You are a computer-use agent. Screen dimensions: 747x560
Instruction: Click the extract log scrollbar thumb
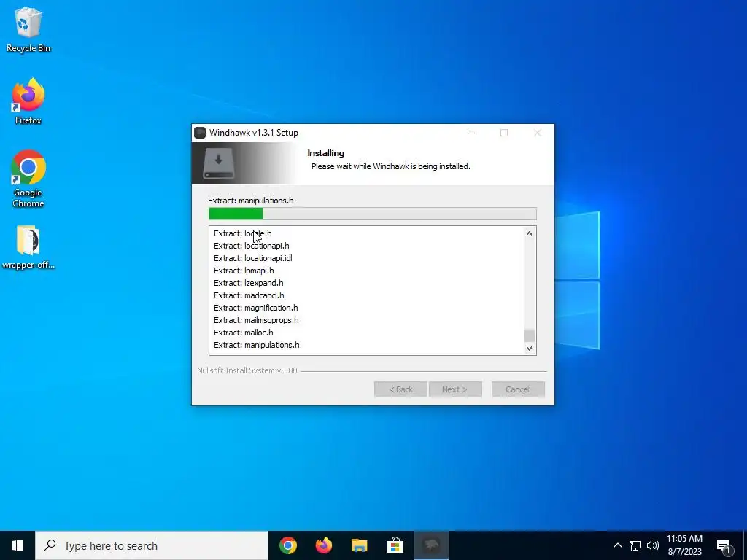[530, 335]
